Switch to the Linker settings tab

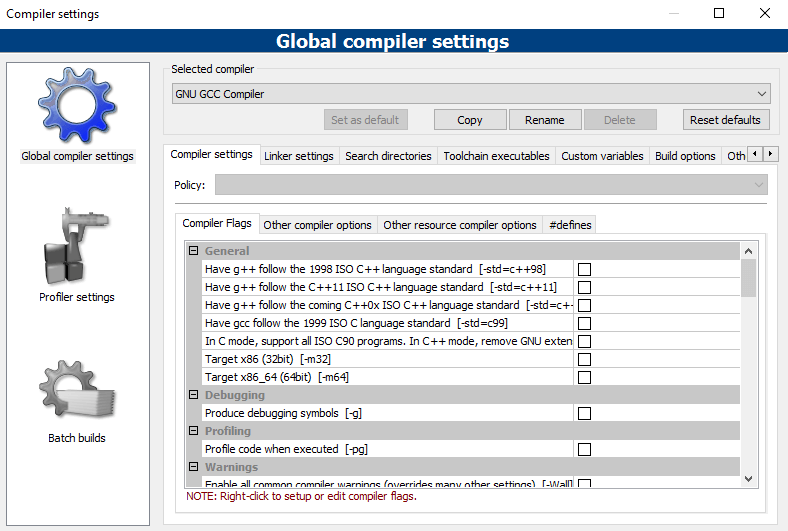pyautogui.click(x=298, y=156)
